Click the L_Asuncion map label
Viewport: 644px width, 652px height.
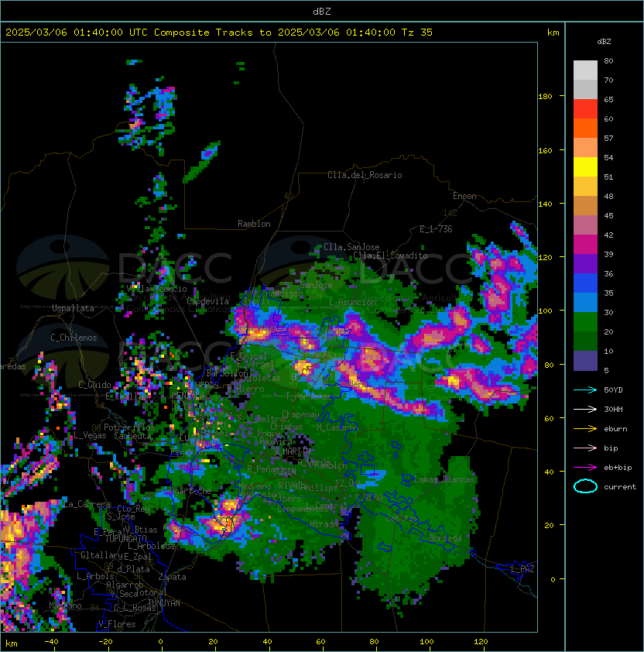coord(352,302)
